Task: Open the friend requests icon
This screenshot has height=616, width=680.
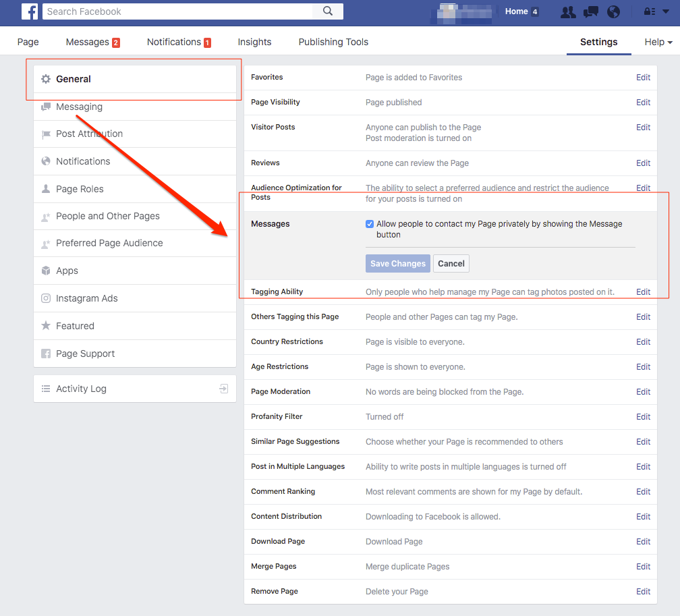Action: tap(568, 11)
